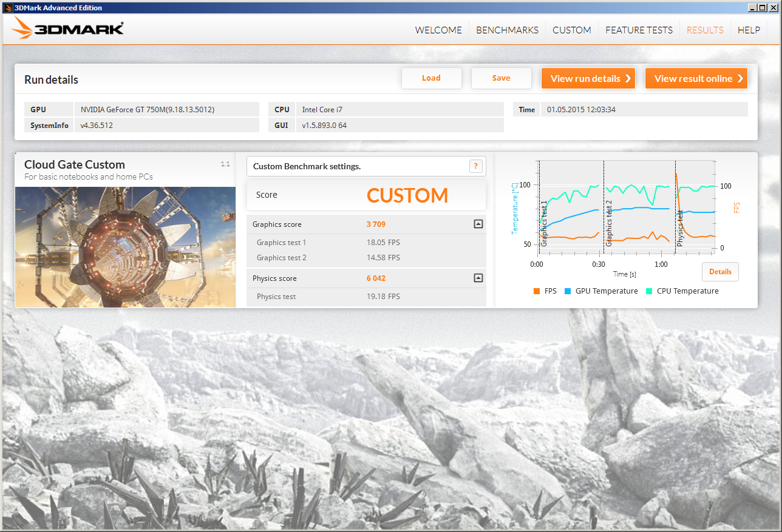Go to the Custom tab

point(571,30)
